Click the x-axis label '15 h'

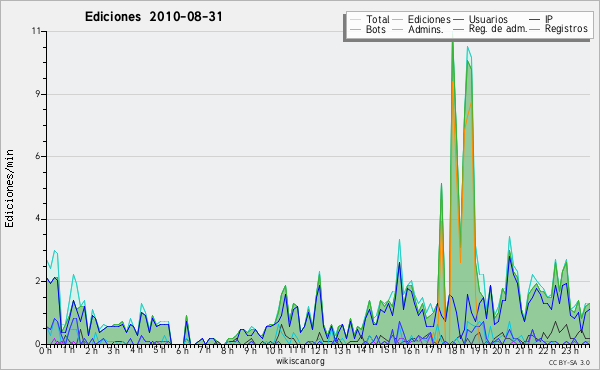click(388, 350)
